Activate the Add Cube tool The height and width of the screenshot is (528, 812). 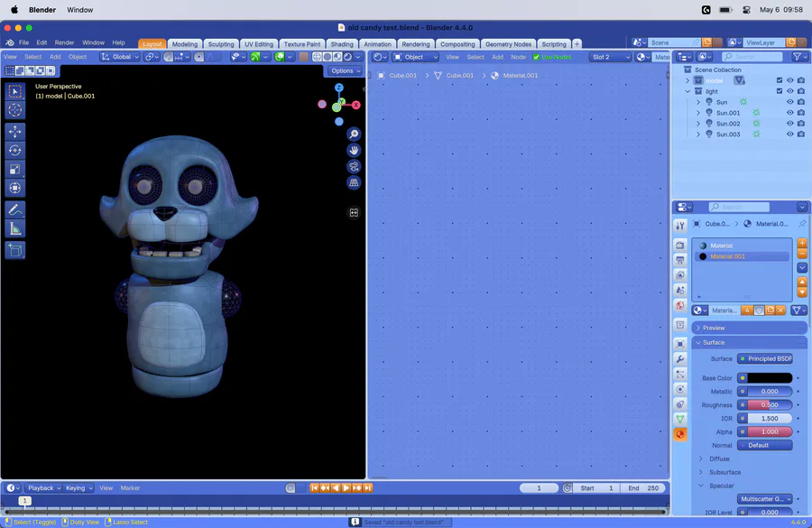click(14, 250)
